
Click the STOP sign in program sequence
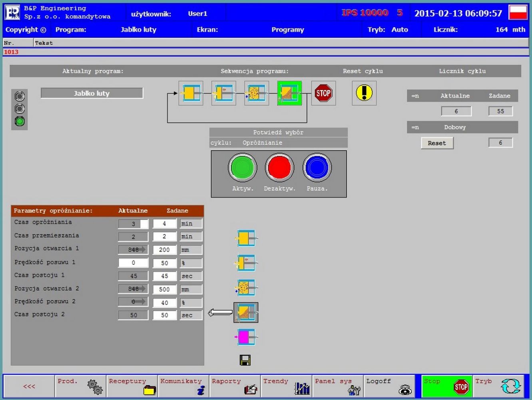tap(323, 93)
